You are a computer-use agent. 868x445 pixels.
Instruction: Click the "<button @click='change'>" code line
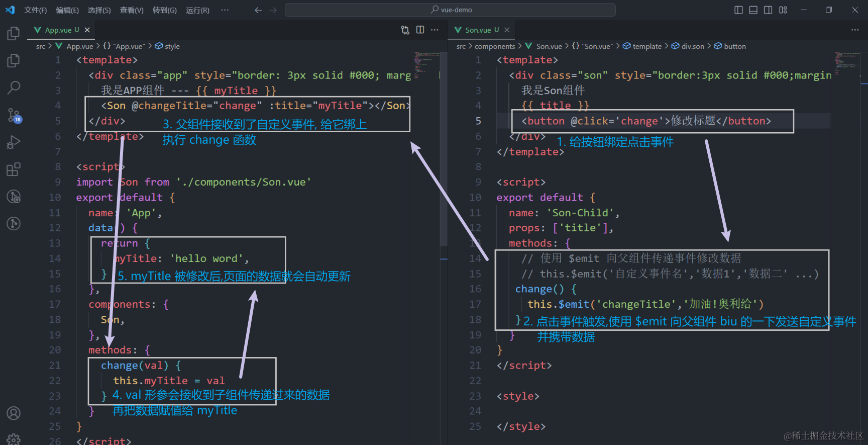tap(646, 121)
